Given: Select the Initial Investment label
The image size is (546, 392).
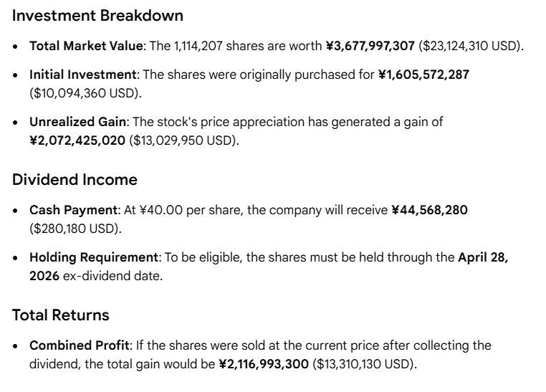Looking at the screenshot, I should pos(83,75).
